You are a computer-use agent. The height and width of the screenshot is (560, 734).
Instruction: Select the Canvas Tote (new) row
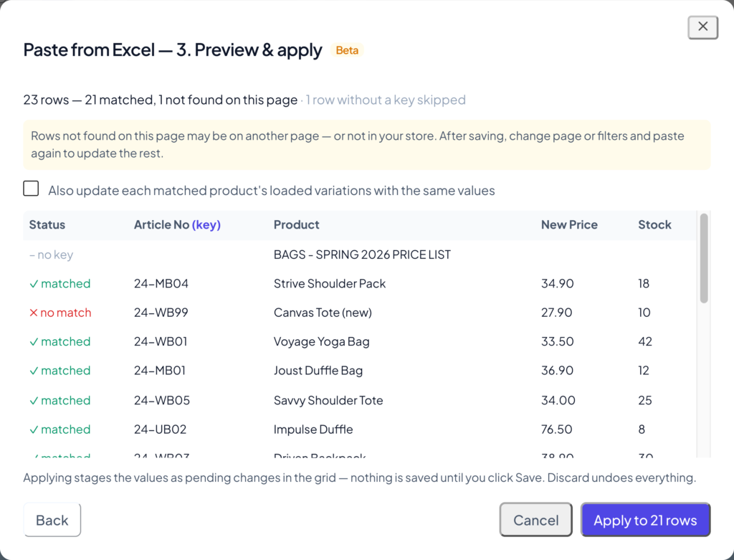coord(360,313)
